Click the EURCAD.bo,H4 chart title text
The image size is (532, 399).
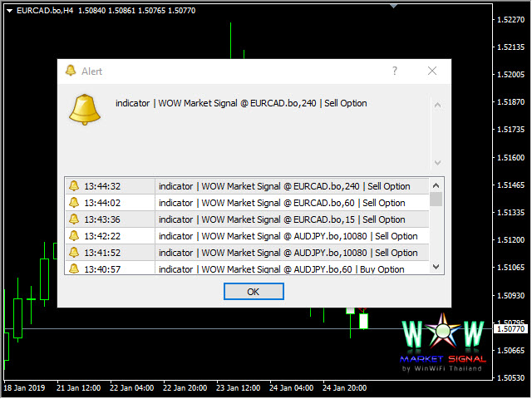click(x=45, y=11)
